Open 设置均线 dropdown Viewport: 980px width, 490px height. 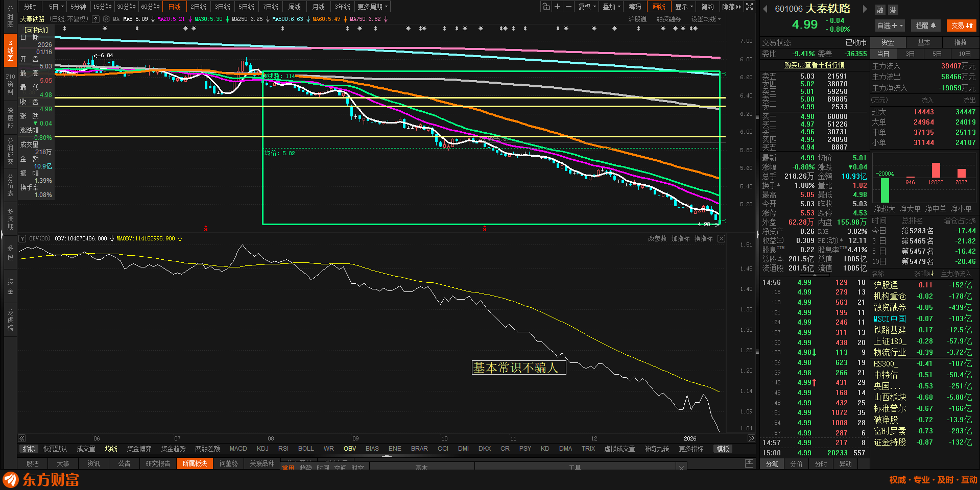(x=706, y=19)
